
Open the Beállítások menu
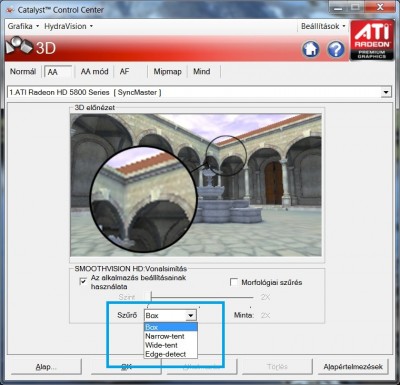[x=323, y=26]
